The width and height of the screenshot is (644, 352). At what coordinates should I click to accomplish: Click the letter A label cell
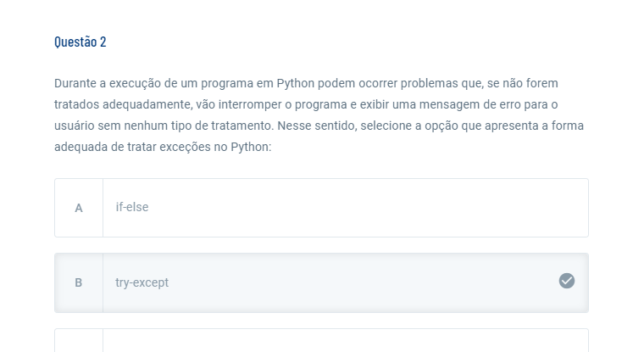click(79, 208)
